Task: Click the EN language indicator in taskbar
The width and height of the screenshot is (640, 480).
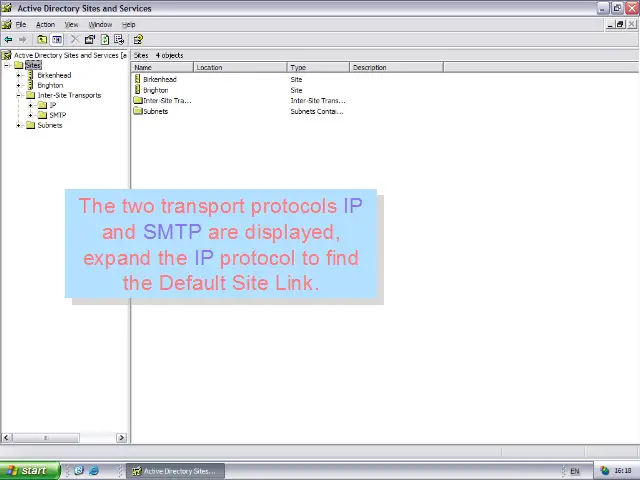Action: click(x=575, y=471)
